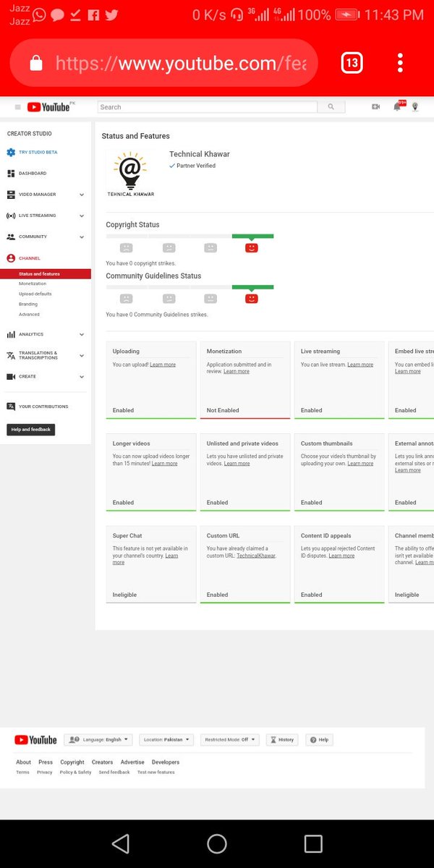The image size is (434, 868).
Task: Expand the Live Streaming section chevron
Action: tap(82, 216)
